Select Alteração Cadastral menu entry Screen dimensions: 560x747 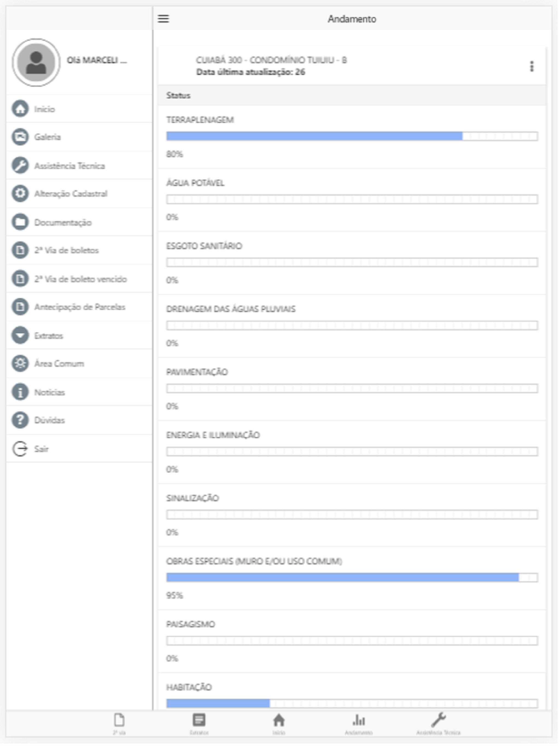pos(79,194)
